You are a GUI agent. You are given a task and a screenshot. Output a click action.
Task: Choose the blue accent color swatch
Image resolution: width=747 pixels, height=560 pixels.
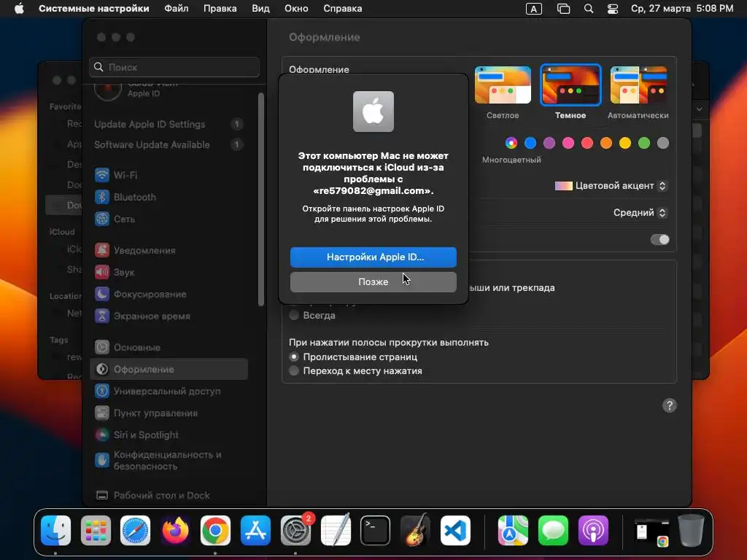coord(530,143)
